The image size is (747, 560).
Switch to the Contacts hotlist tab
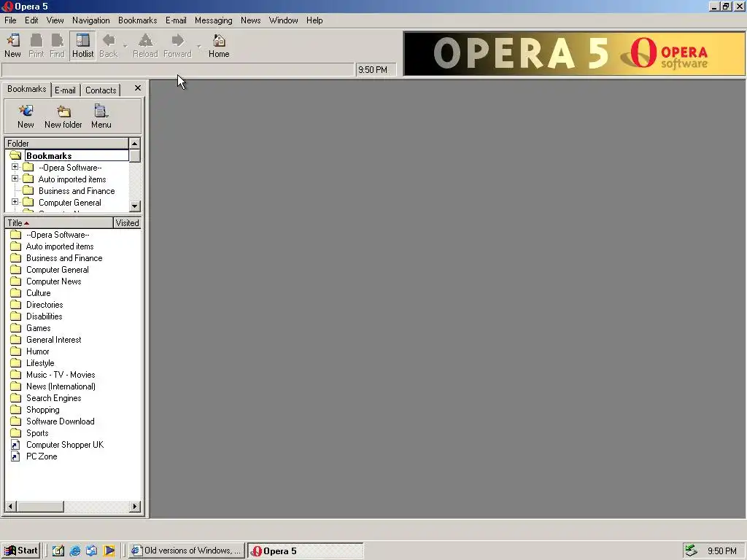[x=101, y=90]
